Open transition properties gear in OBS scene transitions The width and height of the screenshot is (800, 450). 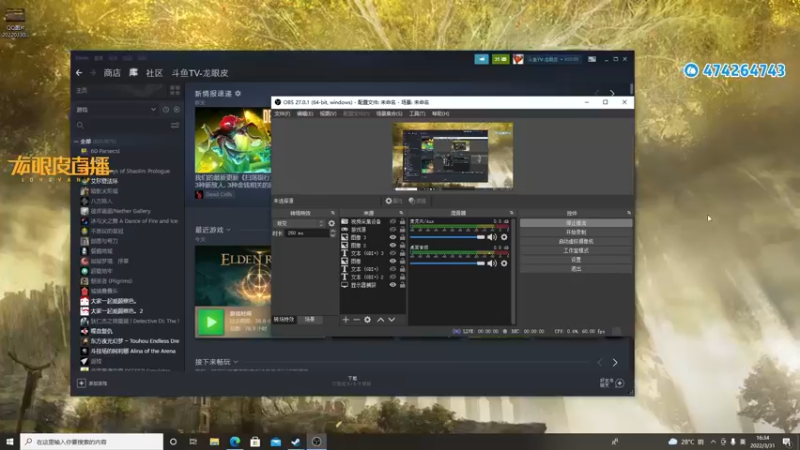332,223
